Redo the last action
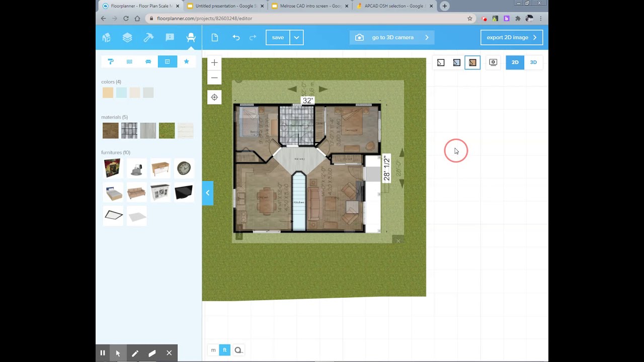 pos(253,38)
